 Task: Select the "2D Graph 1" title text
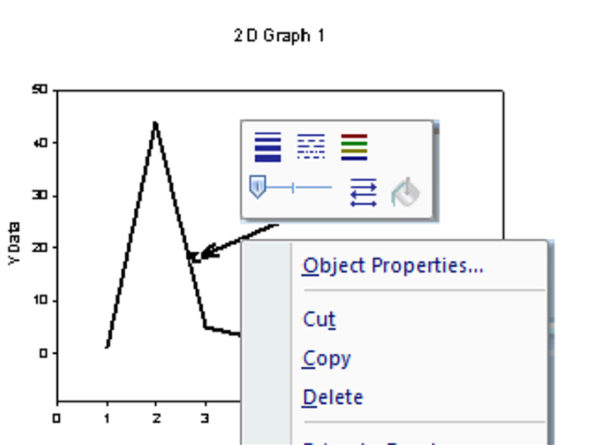click(x=279, y=36)
